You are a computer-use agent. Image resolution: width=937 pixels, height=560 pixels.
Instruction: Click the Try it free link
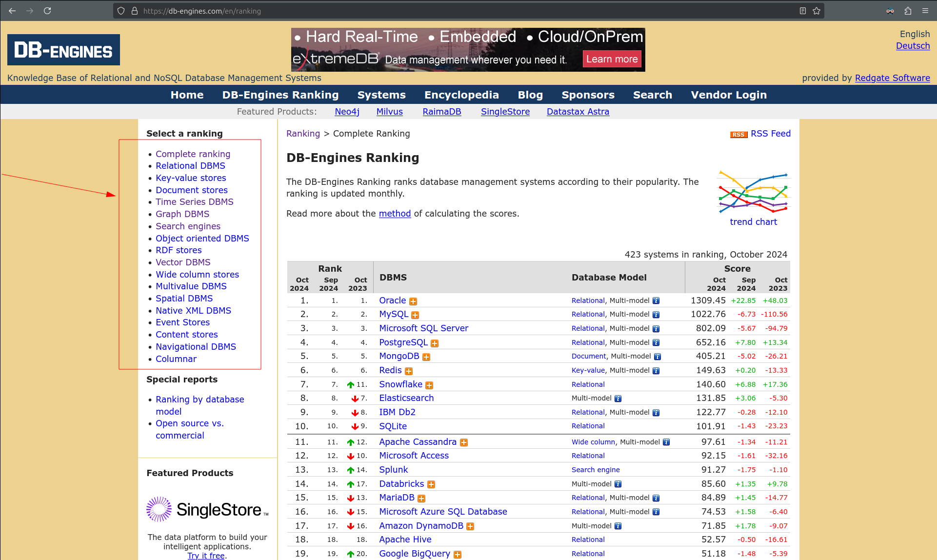click(x=206, y=556)
